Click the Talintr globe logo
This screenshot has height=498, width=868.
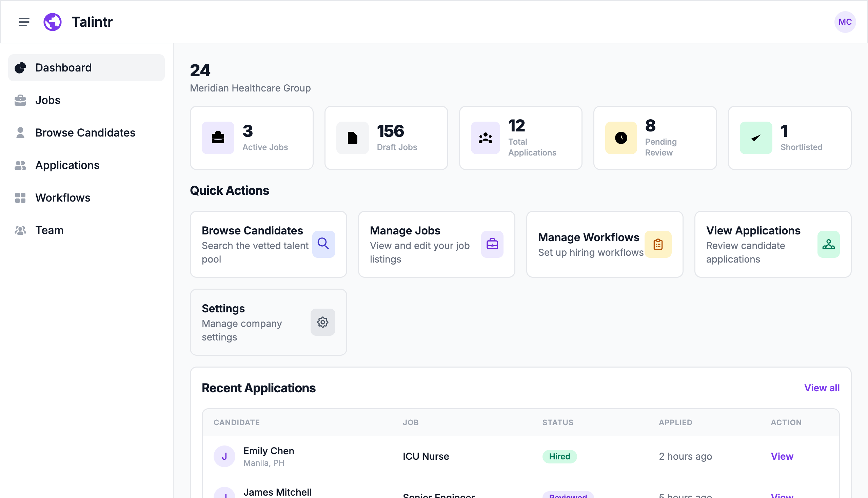pyautogui.click(x=53, y=22)
